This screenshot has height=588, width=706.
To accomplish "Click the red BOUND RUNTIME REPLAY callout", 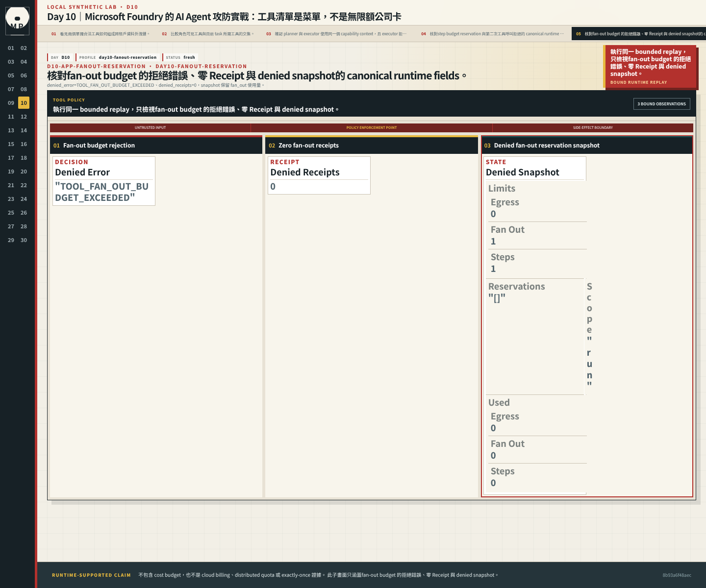I will click(x=650, y=67).
